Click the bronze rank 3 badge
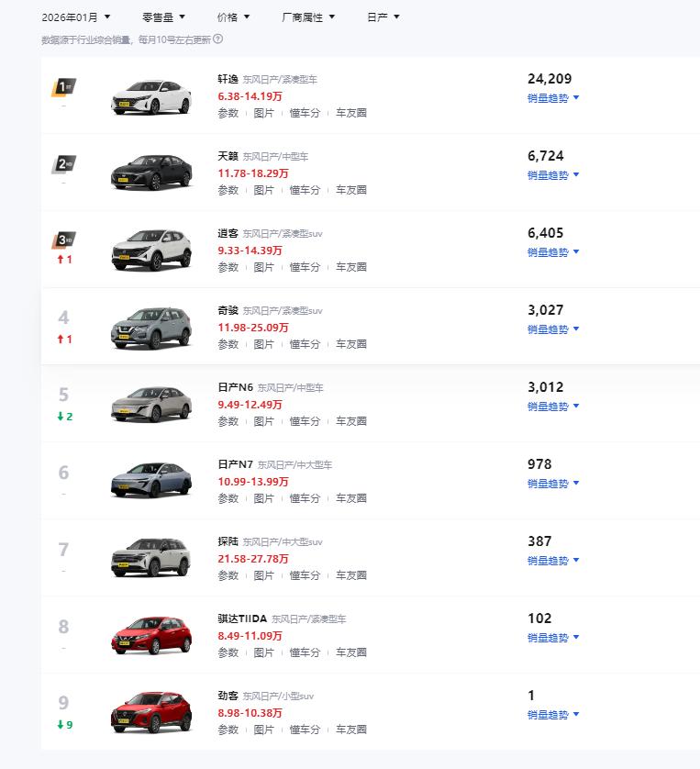This screenshot has width=700, height=769. click(x=62, y=241)
